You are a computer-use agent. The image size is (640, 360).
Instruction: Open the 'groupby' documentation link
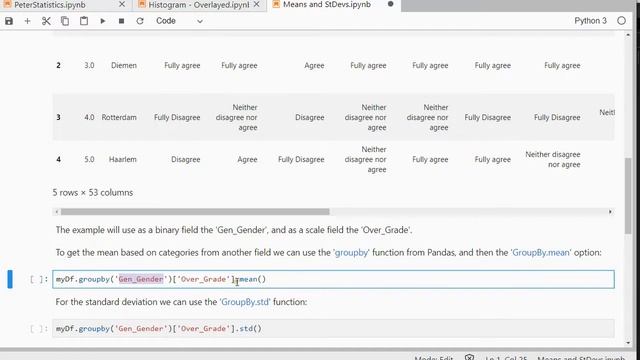[x=351, y=253]
